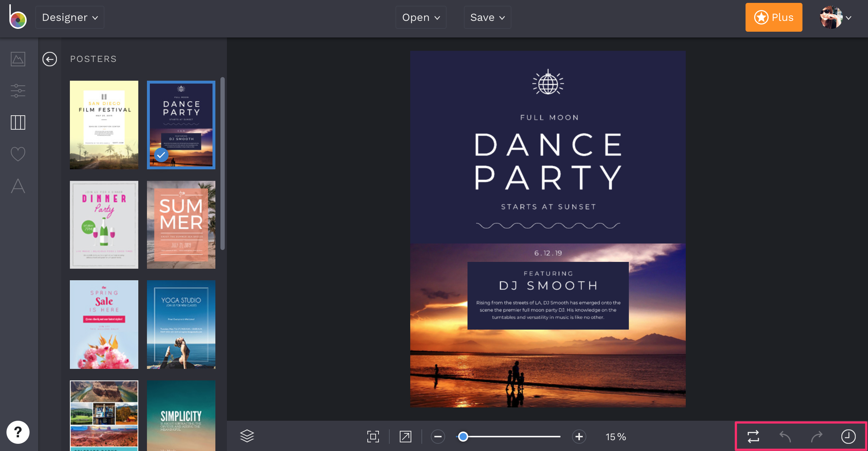Open the Open menu dropdown
Viewport: 868px width, 451px height.
point(421,17)
